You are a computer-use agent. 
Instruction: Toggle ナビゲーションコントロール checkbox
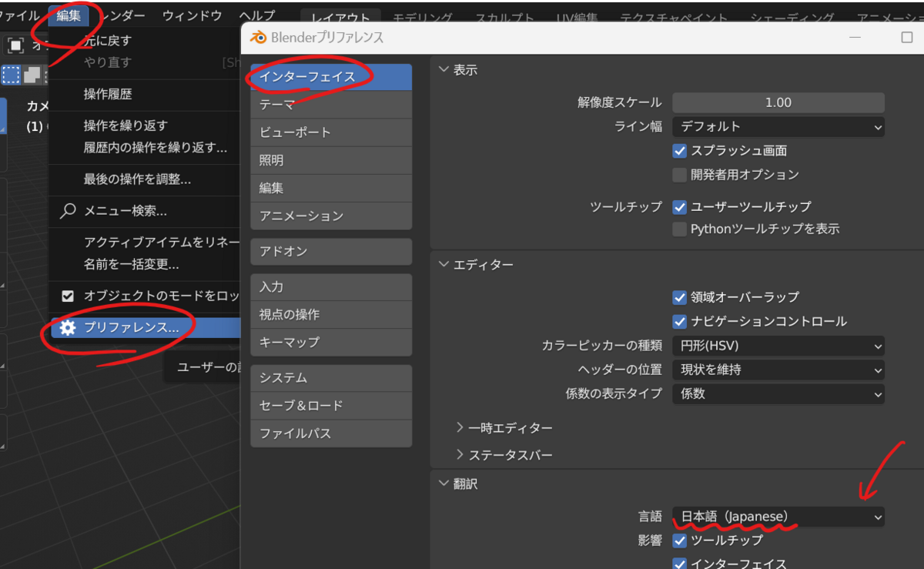tap(679, 321)
